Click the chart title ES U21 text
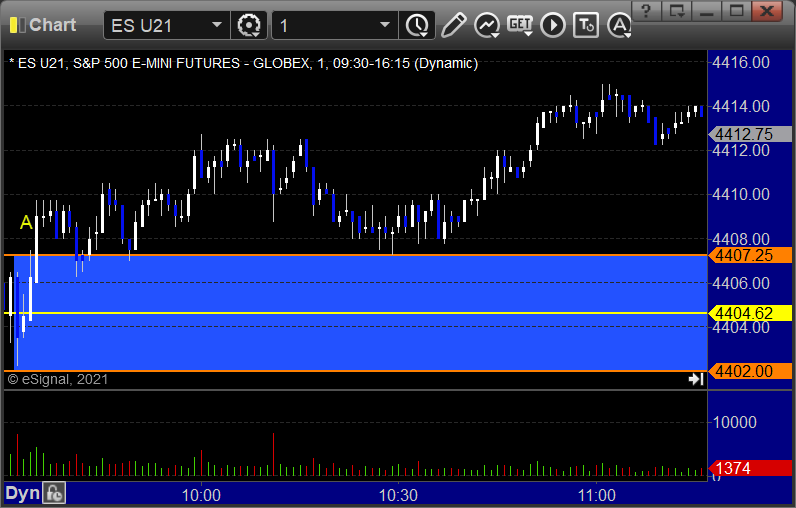 (244, 63)
